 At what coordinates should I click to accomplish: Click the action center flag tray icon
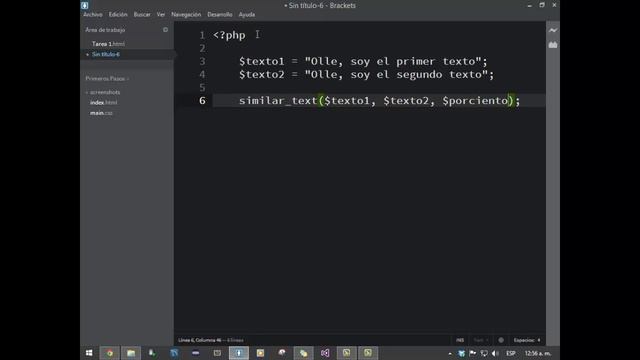(473, 353)
